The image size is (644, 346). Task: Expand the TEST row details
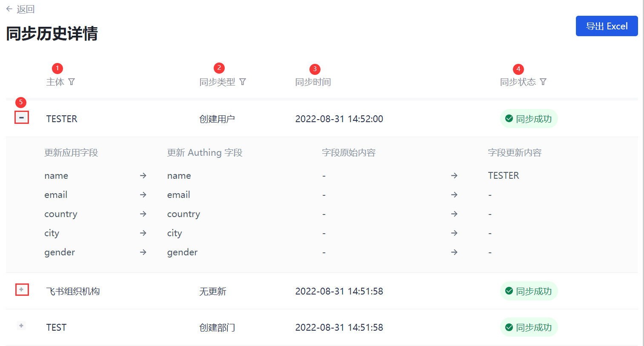coord(21,326)
